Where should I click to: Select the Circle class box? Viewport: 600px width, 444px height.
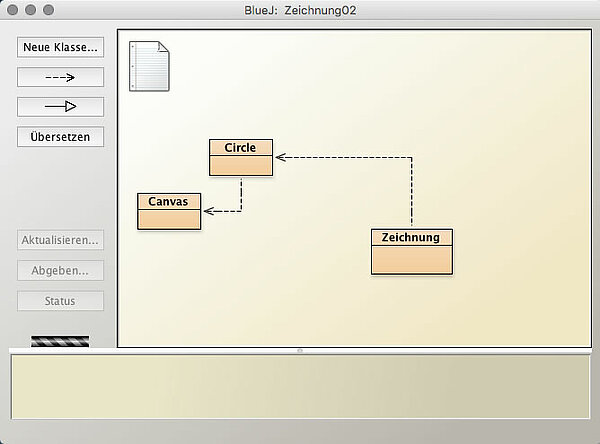tap(240, 157)
